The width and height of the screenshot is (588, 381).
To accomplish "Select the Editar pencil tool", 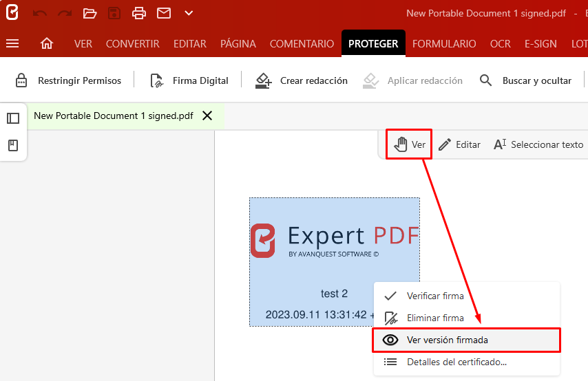I will click(459, 144).
